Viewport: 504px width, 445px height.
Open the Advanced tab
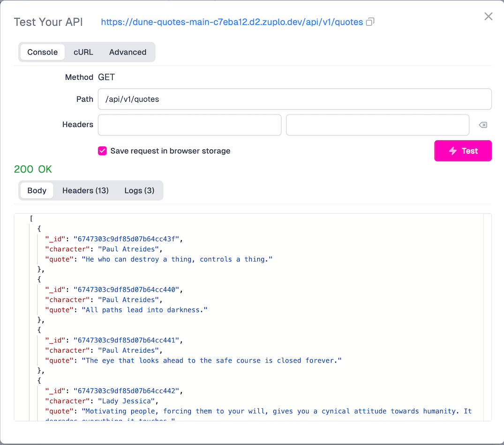click(128, 52)
